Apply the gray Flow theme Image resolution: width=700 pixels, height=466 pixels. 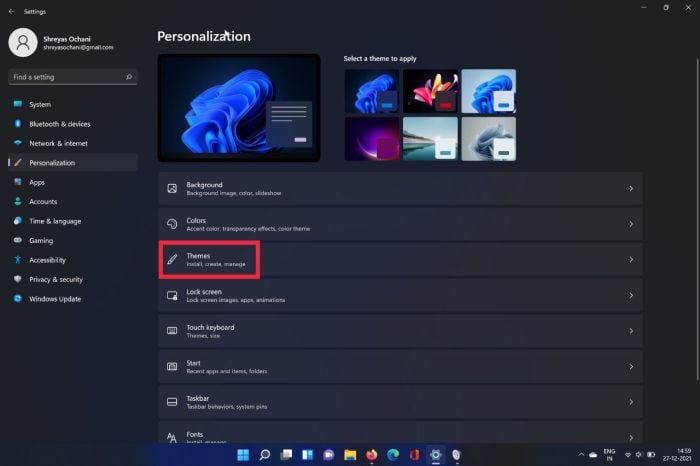(x=488, y=139)
